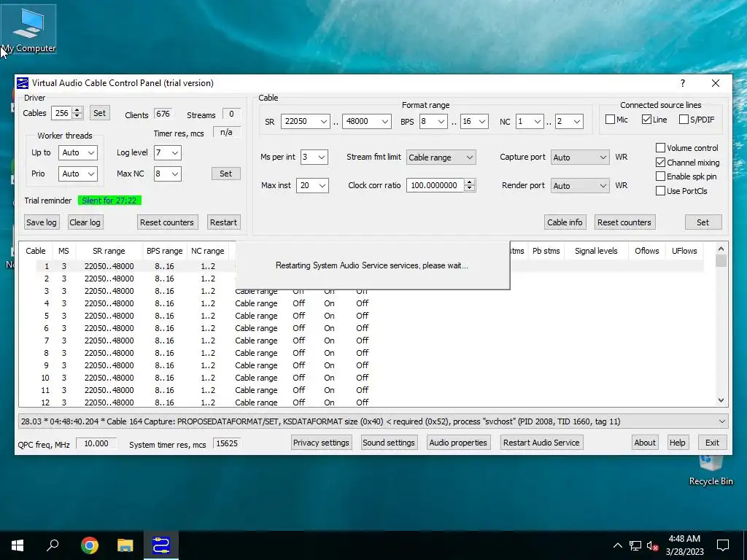The width and height of the screenshot is (747, 560).
Task: Open Cable info
Action: [565, 222]
